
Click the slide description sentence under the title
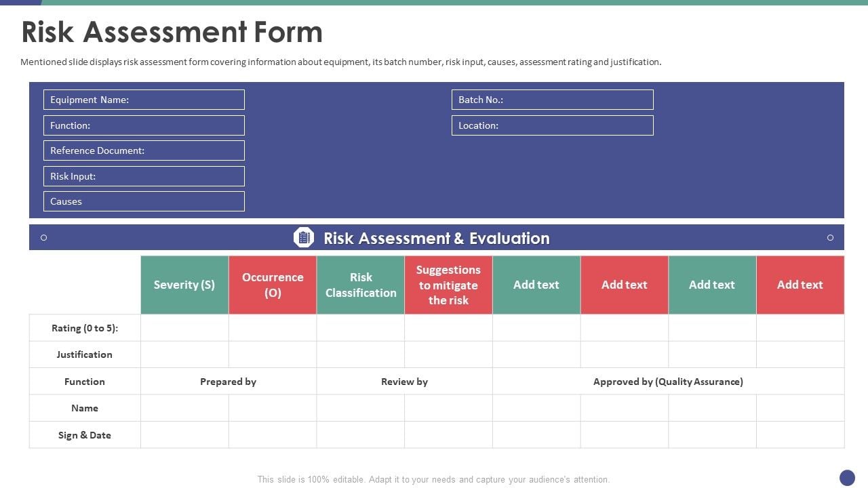tap(341, 62)
